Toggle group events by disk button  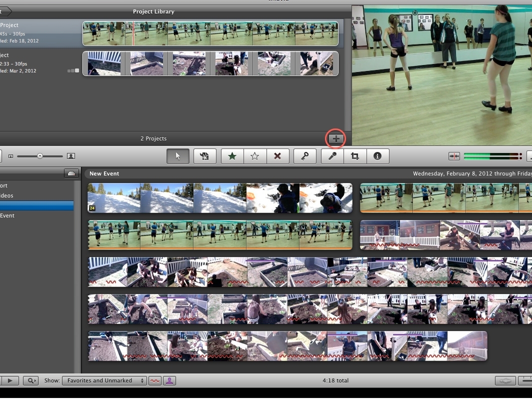71,173
